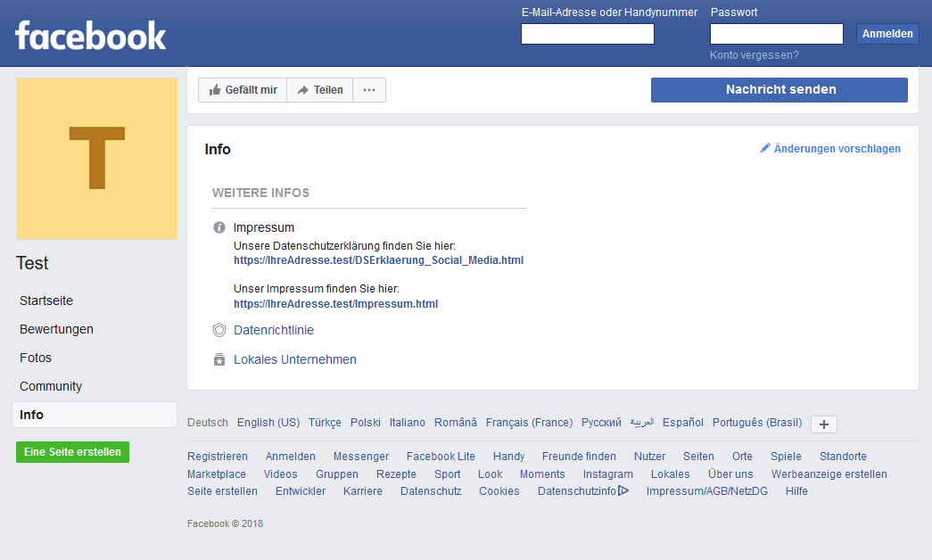Image resolution: width=932 pixels, height=560 pixels.
Task: Click the Facebook logo in header
Action: [x=90, y=35]
